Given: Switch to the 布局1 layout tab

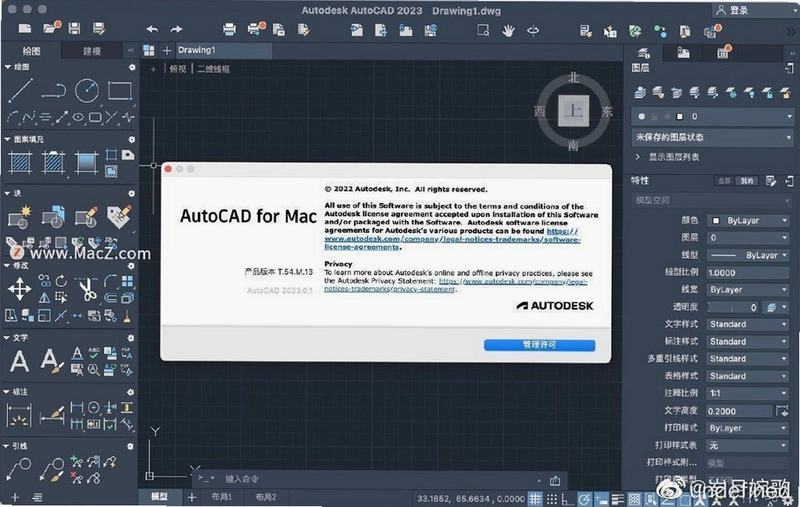Looking at the screenshot, I should [221, 497].
